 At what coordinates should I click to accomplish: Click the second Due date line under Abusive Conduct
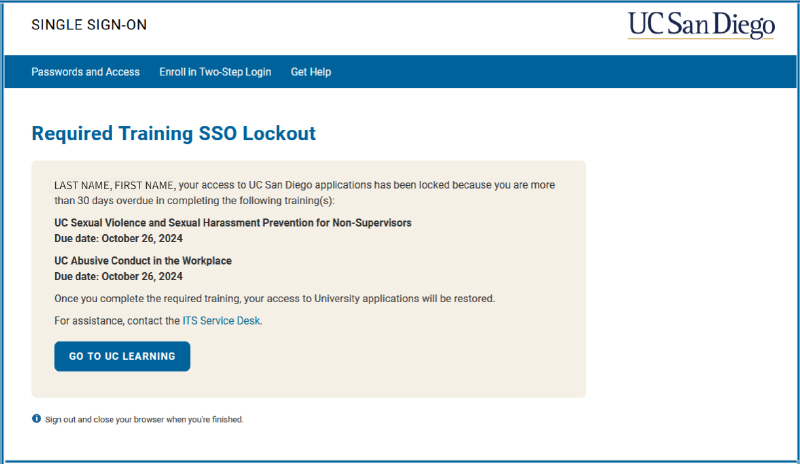(x=118, y=276)
